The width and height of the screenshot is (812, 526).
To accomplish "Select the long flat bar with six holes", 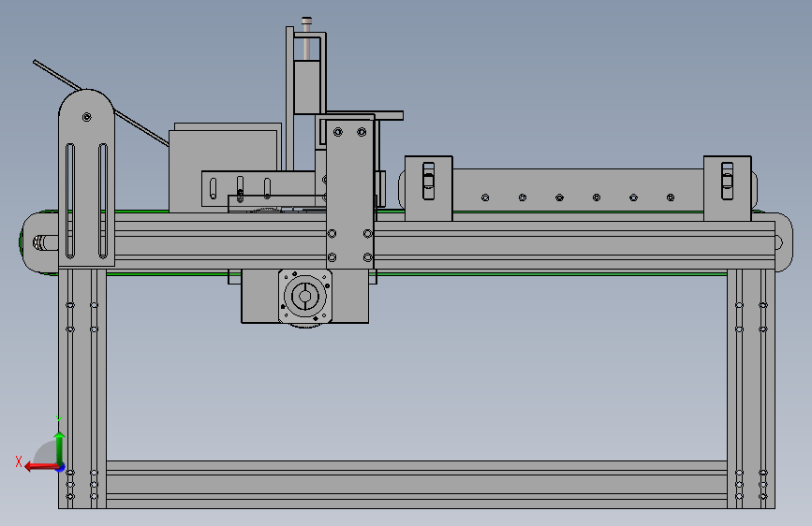I will pos(578,189).
